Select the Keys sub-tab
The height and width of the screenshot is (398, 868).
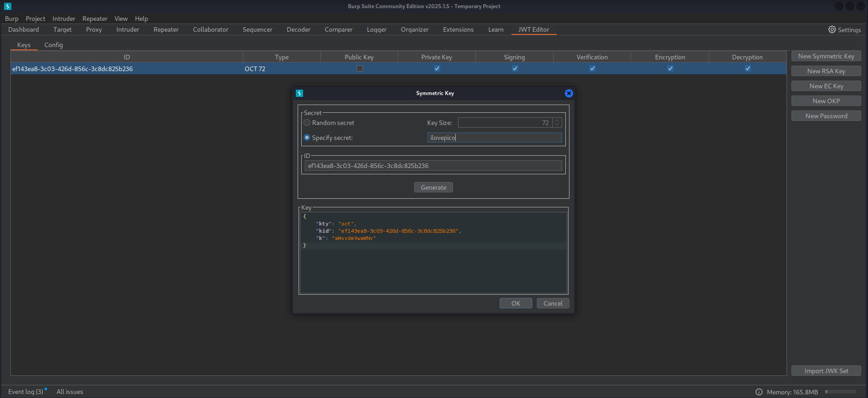point(24,45)
